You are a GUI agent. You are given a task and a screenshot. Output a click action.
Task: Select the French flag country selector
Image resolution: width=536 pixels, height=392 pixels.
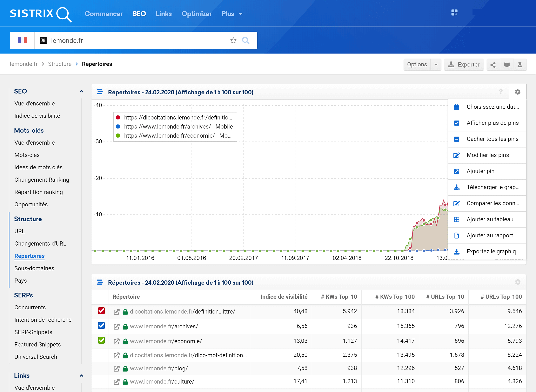coord(22,40)
